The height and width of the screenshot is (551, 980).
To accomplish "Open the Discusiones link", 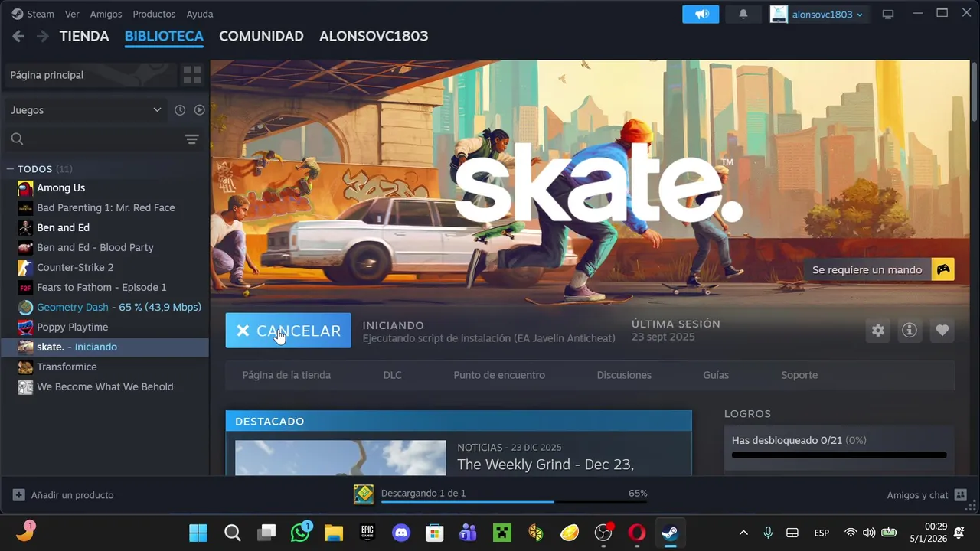I will [x=624, y=375].
